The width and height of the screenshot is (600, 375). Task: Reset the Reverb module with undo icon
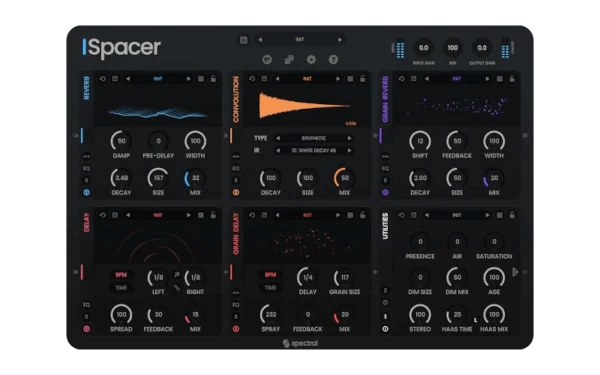pyautogui.click(x=103, y=79)
